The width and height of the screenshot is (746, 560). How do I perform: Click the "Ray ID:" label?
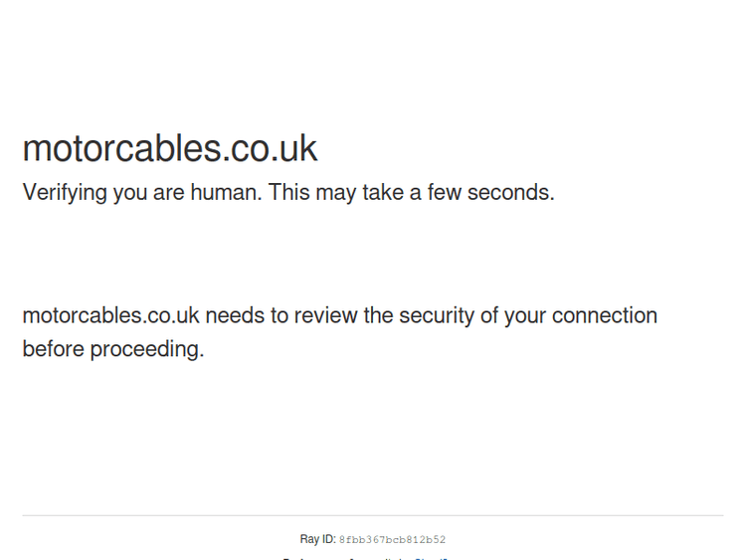[317, 539]
